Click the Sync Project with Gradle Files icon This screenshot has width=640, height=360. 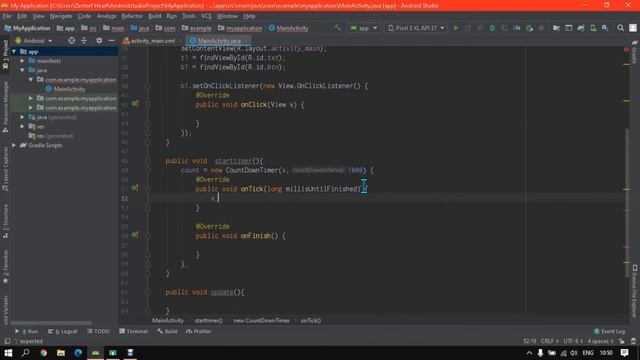(581, 28)
